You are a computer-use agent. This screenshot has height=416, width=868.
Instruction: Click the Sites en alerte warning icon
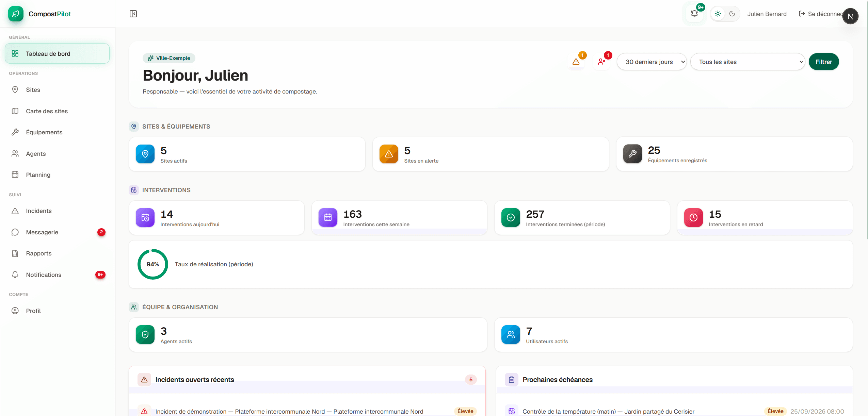click(x=389, y=154)
